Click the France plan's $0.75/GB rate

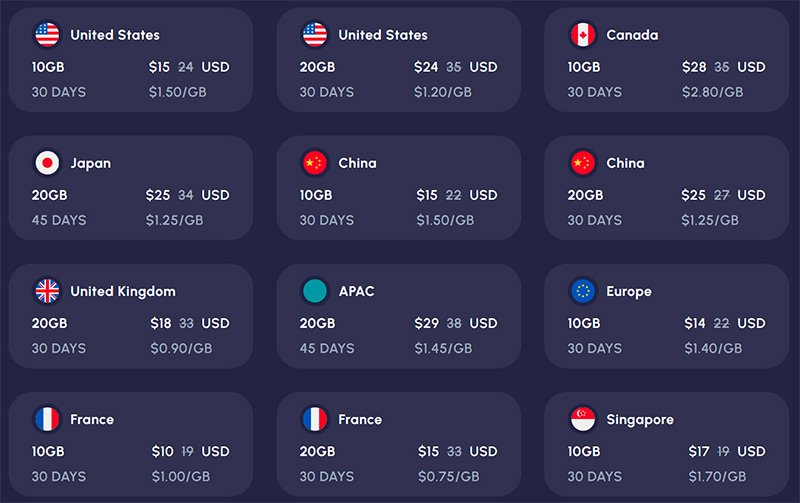coord(448,476)
